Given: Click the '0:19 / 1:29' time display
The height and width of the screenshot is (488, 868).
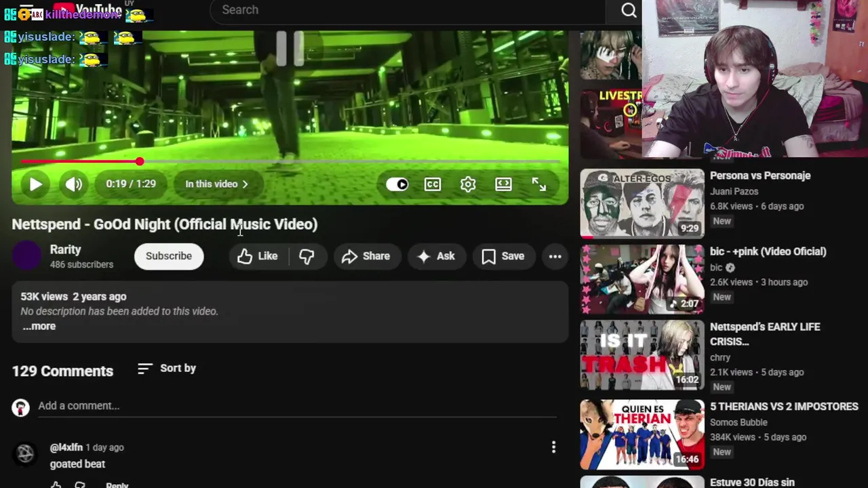Looking at the screenshot, I should (x=131, y=184).
